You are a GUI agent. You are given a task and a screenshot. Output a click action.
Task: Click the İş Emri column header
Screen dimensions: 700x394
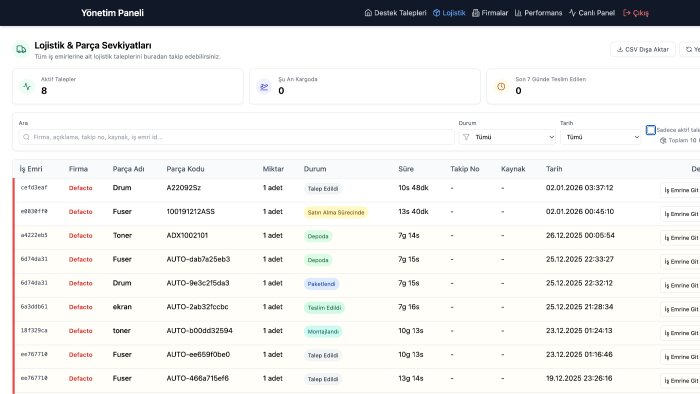(x=31, y=169)
